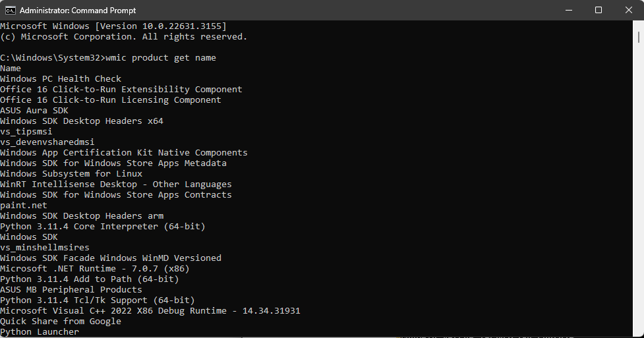This screenshot has width=644, height=338.
Task: Click the 'Name' column header line
Action: pos(11,69)
